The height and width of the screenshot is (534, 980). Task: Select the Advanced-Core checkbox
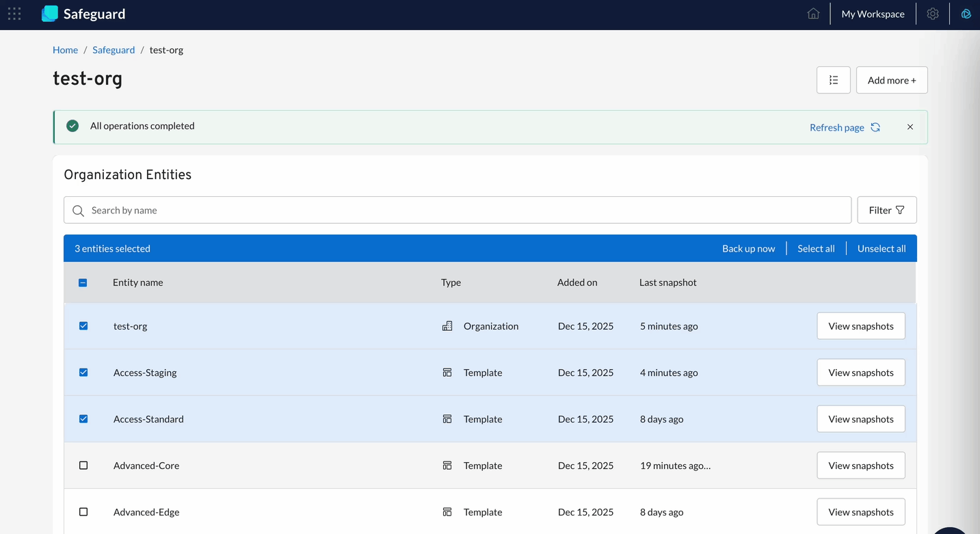pyautogui.click(x=83, y=466)
